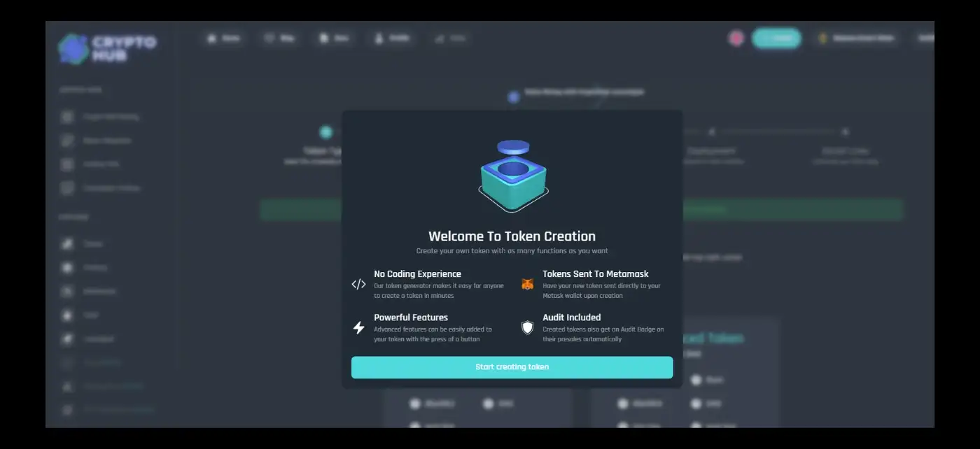Click the Audit Included title text

pyautogui.click(x=571, y=318)
